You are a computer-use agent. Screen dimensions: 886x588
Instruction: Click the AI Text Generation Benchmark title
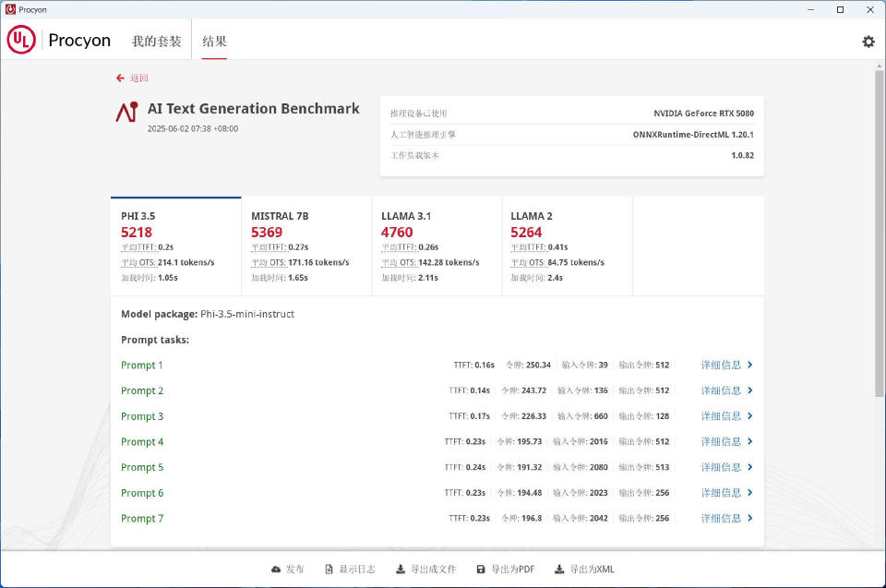pos(253,109)
